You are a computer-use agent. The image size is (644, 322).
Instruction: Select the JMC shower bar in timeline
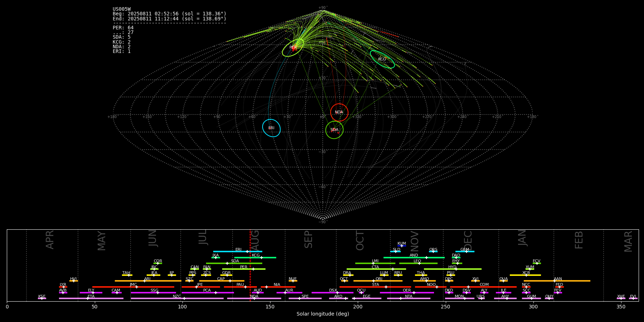[x=133, y=287]
